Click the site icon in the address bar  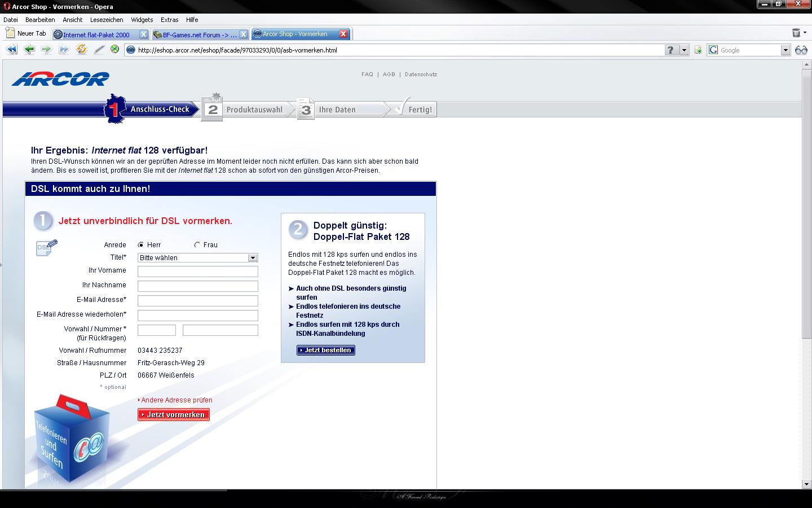[x=131, y=50]
